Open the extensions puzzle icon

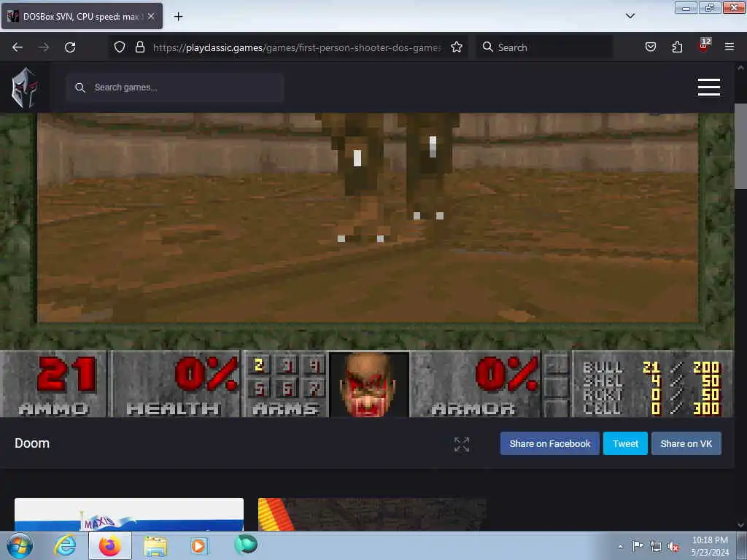click(x=677, y=47)
